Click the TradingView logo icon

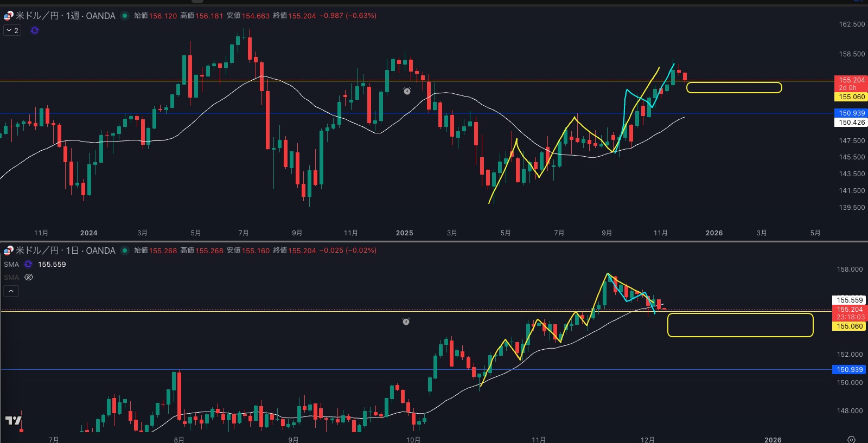(14, 420)
